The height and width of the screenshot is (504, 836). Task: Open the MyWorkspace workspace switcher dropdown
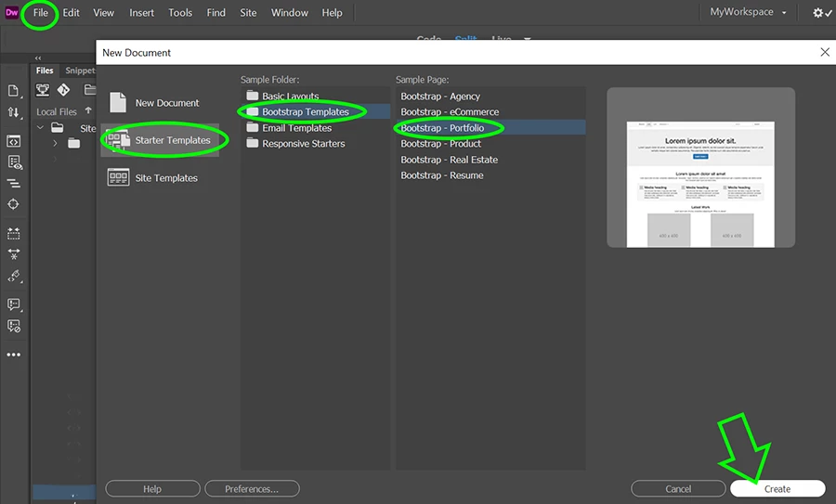748,12
